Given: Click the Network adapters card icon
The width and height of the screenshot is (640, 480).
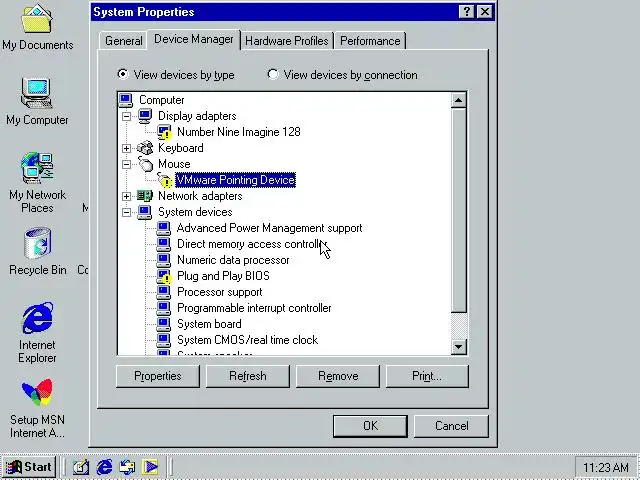Looking at the screenshot, I should 145,196.
